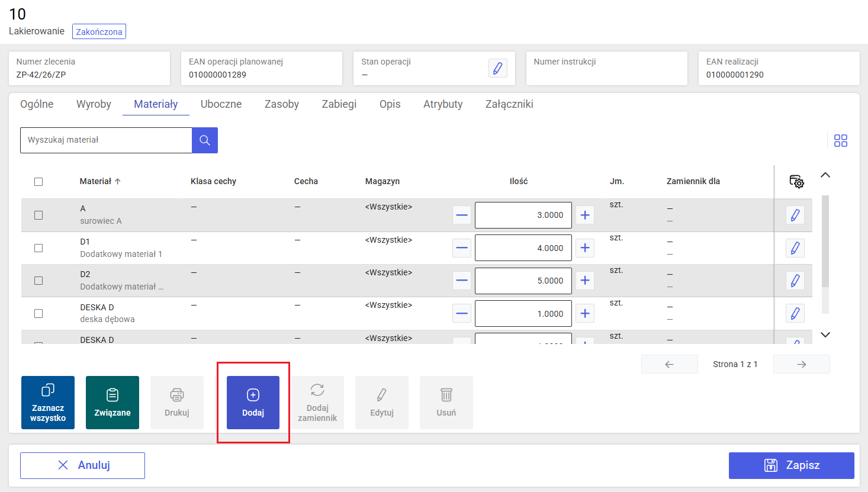Click Związane clipboard button
The width and height of the screenshot is (868, 492).
click(112, 403)
